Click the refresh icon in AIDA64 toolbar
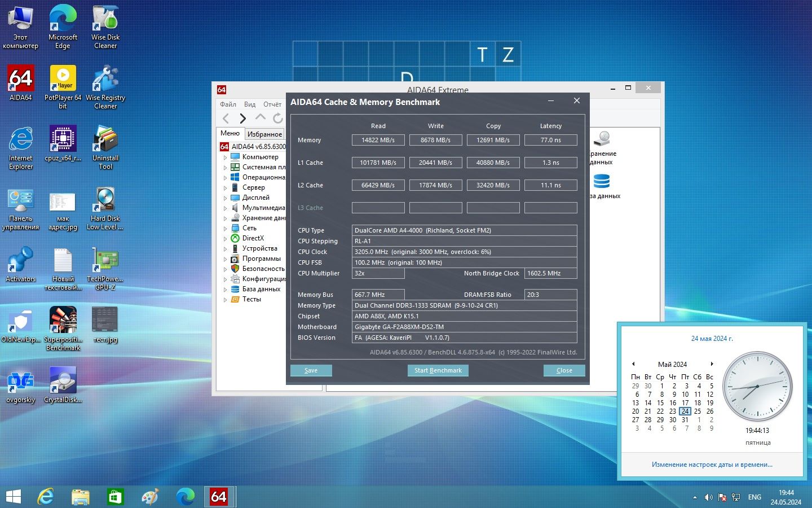Screen dimensions: 812x508 (277, 118)
